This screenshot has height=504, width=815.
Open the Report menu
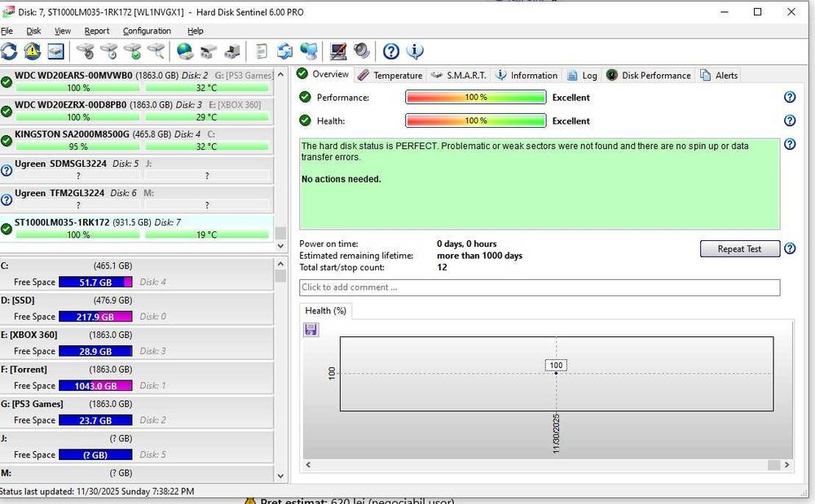(x=97, y=31)
